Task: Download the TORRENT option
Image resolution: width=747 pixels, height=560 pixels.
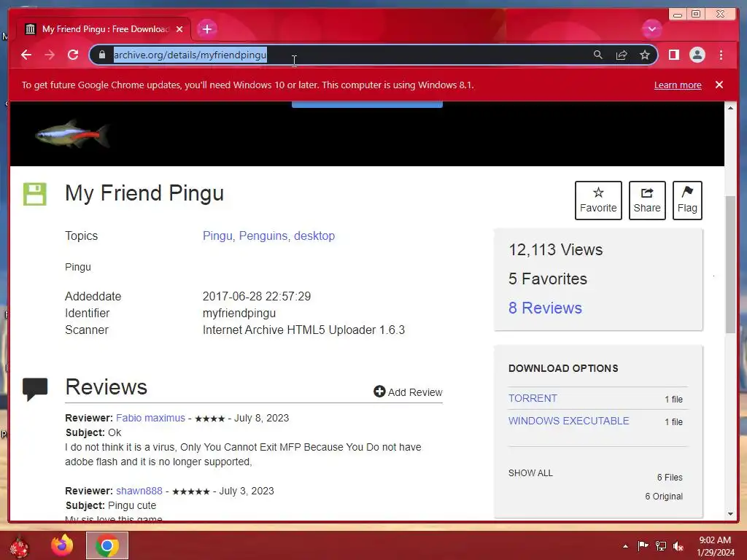Action: pyautogui.click(x=533, y=398)
